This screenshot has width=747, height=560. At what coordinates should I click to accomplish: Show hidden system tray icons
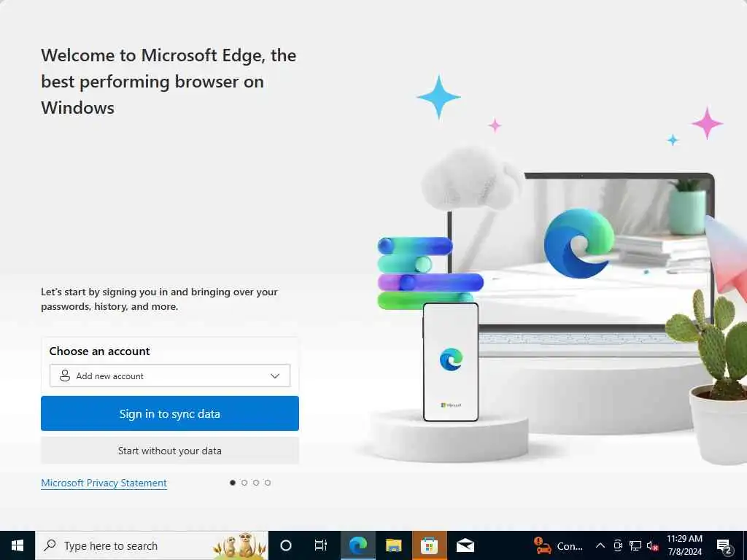click(x=600, y=545)
